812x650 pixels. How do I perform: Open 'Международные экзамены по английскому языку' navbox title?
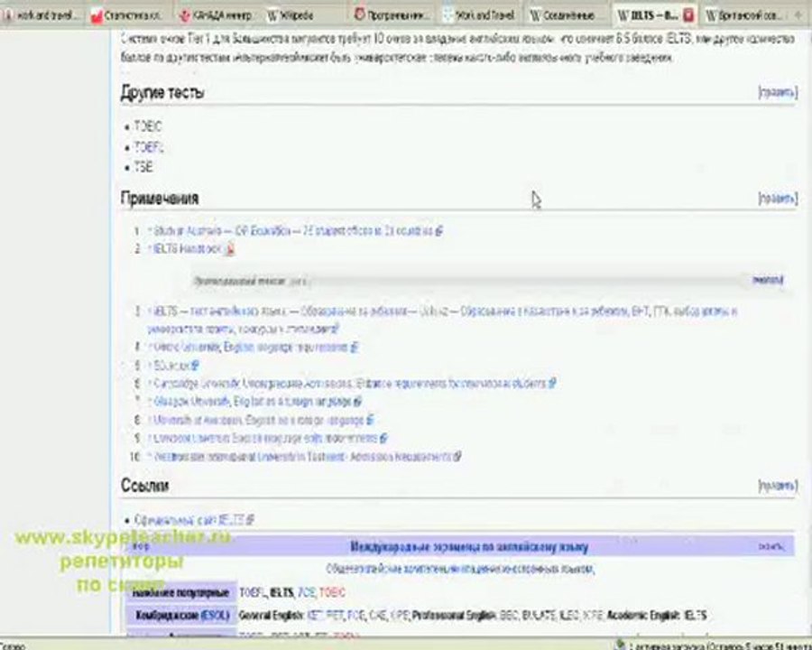point(469,547)
